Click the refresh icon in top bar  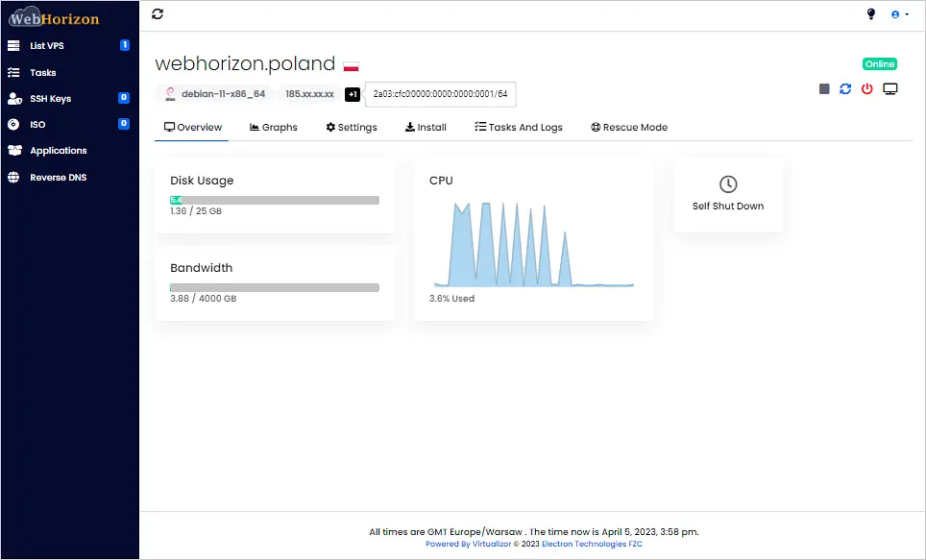158,13
